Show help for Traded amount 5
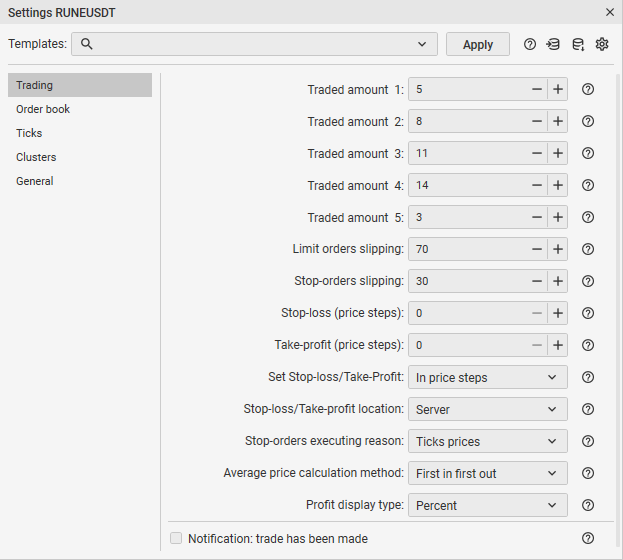The height and width of the screenshot is (560, 623). tap(588, 217)
